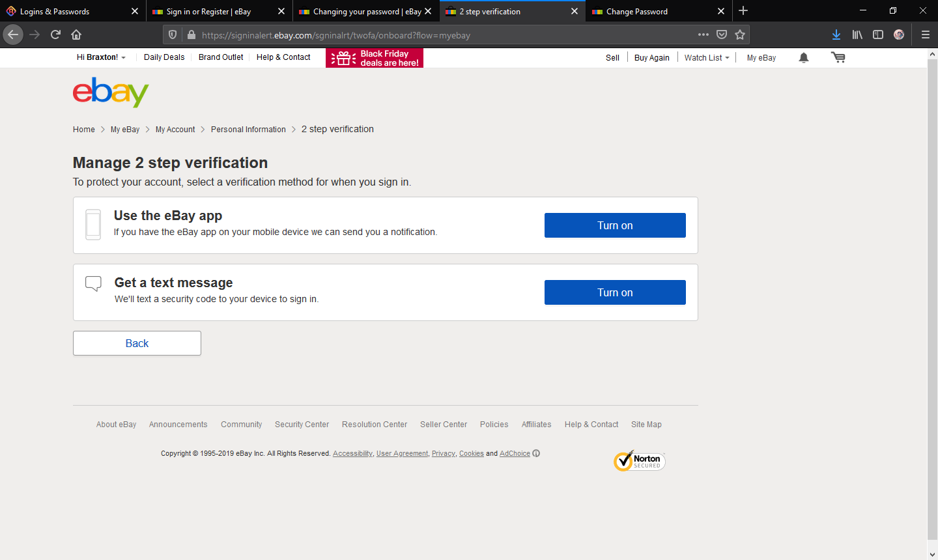This screenshot has width=938, height=560.
Task: Click the Back button
Action: 137,343
